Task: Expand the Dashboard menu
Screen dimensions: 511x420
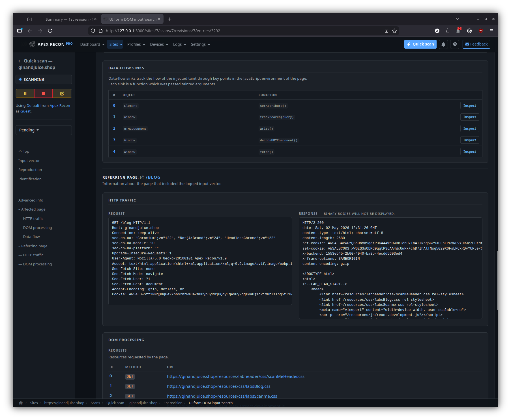Action: coord(92,44)
